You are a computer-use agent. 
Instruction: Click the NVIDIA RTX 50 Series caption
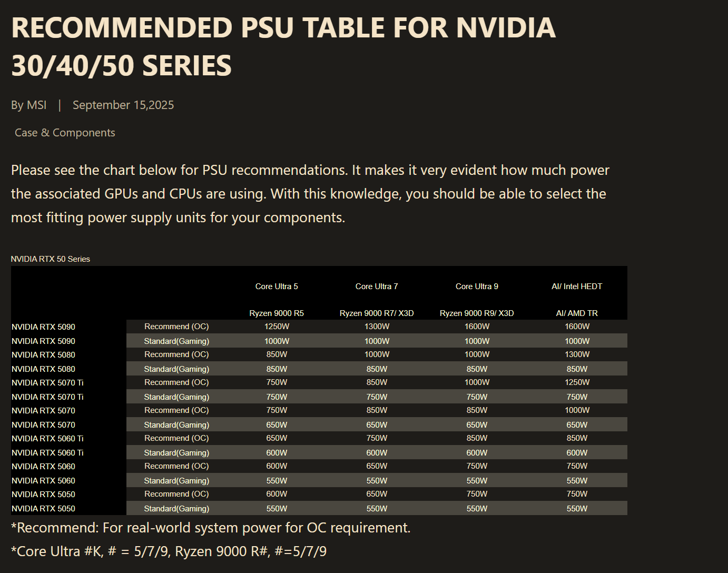pyautogui.click(x=51, y=259)
